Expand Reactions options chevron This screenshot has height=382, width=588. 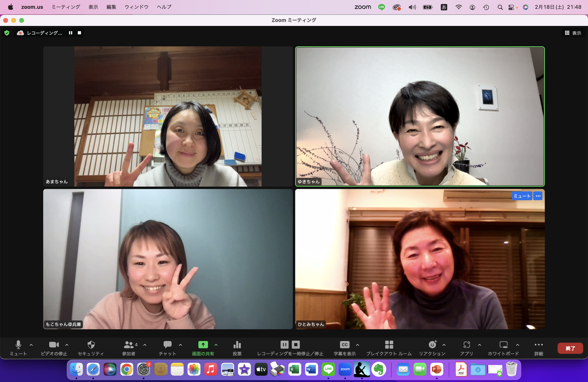point(444,345)
